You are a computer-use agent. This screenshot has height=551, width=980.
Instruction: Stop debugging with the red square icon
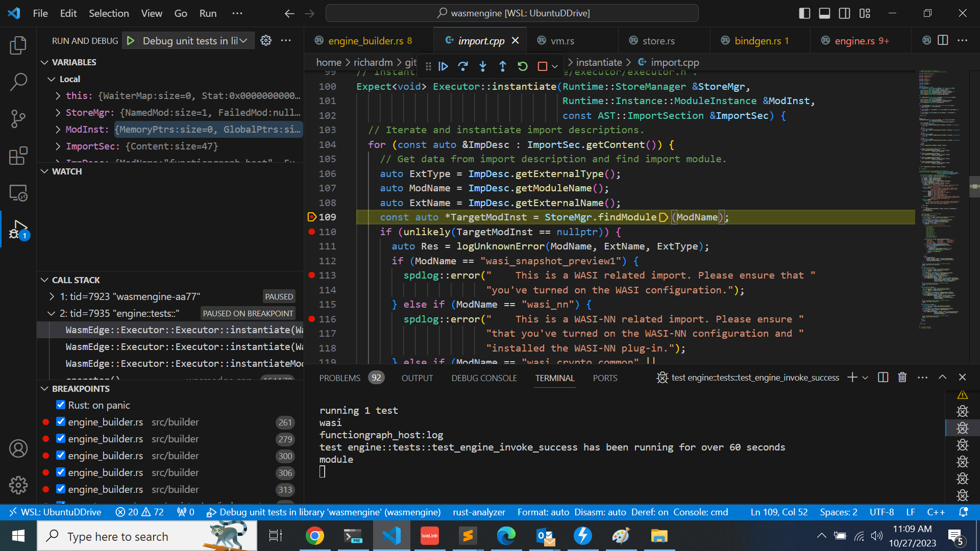click(x=542, y=66)
